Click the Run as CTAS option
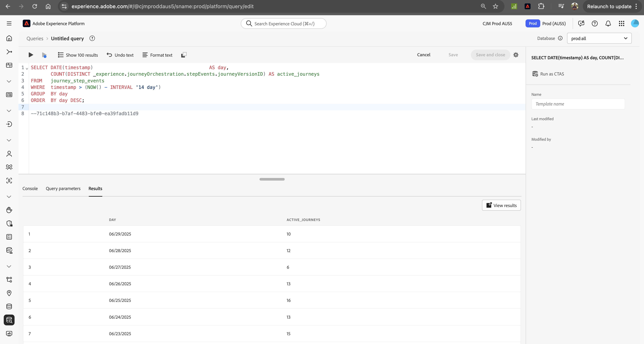Viewport: 644px width, 344px height. pos(548,74)
